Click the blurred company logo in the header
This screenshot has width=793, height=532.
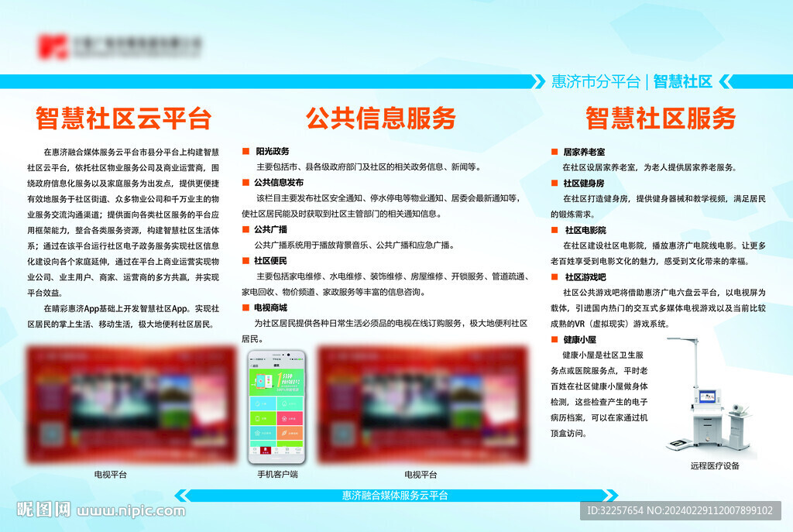click(119, 46)
